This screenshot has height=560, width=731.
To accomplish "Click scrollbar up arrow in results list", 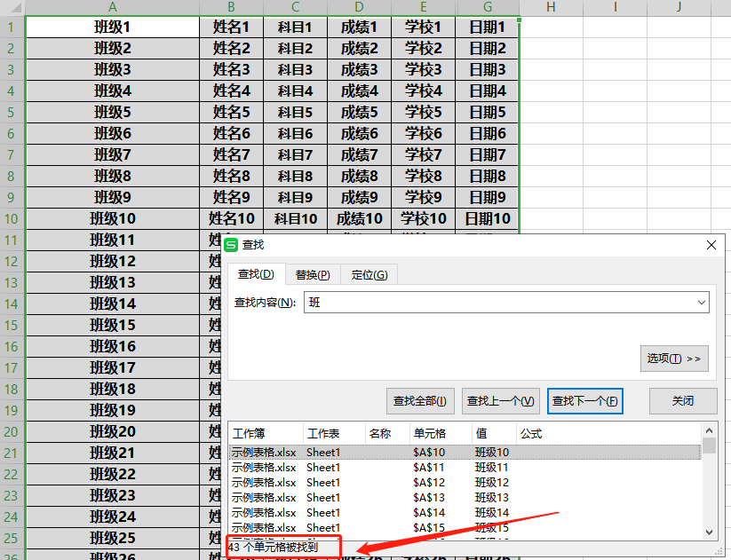I will coord(709,430).
